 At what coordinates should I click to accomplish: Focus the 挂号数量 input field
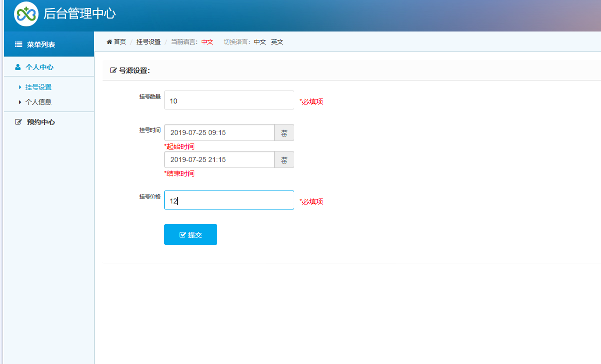pos(229,100)
